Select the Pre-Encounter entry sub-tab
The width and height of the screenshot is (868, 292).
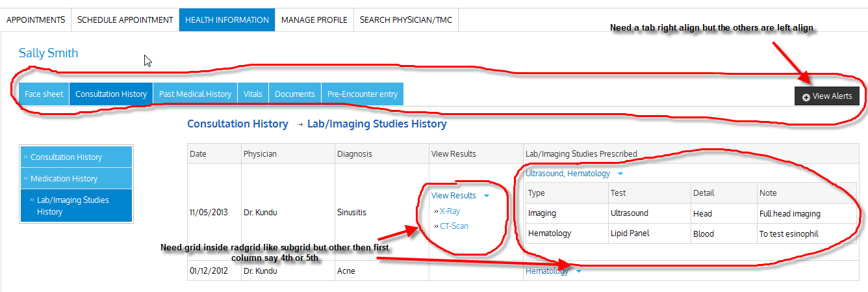pyautogui.click(x=363, y=94)
